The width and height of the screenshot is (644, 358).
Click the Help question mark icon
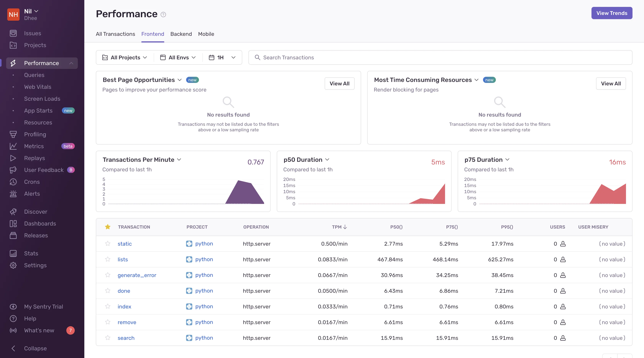(x=13, y=319)
